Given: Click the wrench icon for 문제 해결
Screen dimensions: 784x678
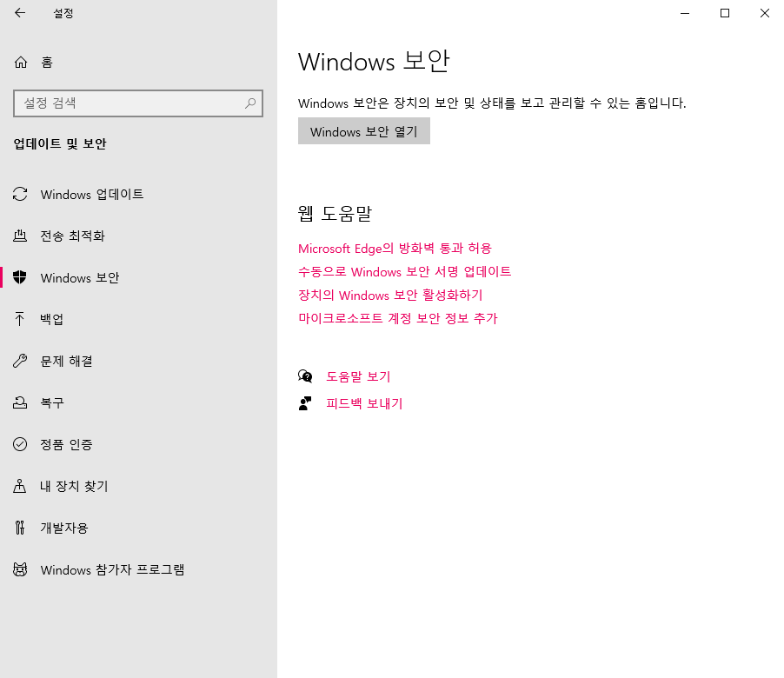Looking at the screenshot, I should point(20,361).
